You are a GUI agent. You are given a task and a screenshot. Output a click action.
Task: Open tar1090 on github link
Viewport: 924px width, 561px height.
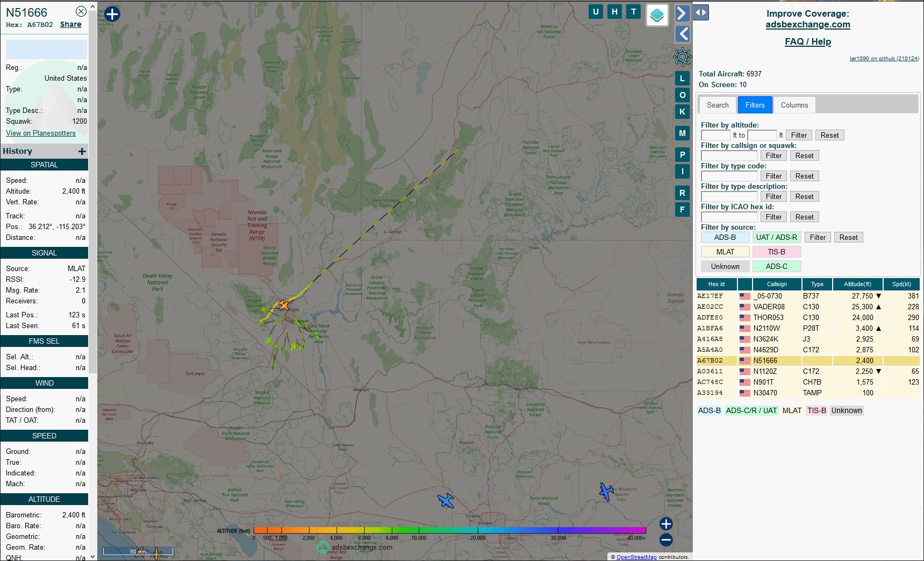(884, 59)
